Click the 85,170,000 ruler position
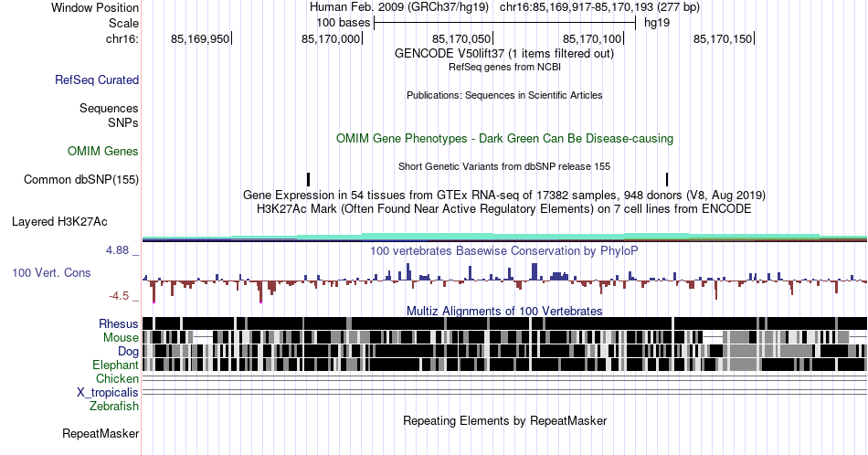 (x=331, y=38)
